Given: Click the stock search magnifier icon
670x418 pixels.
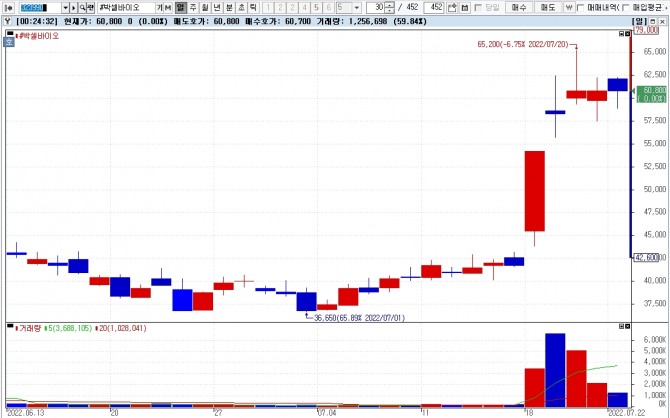Looking at the screenshot, I should pyautogui.click(x=82, y=8).
